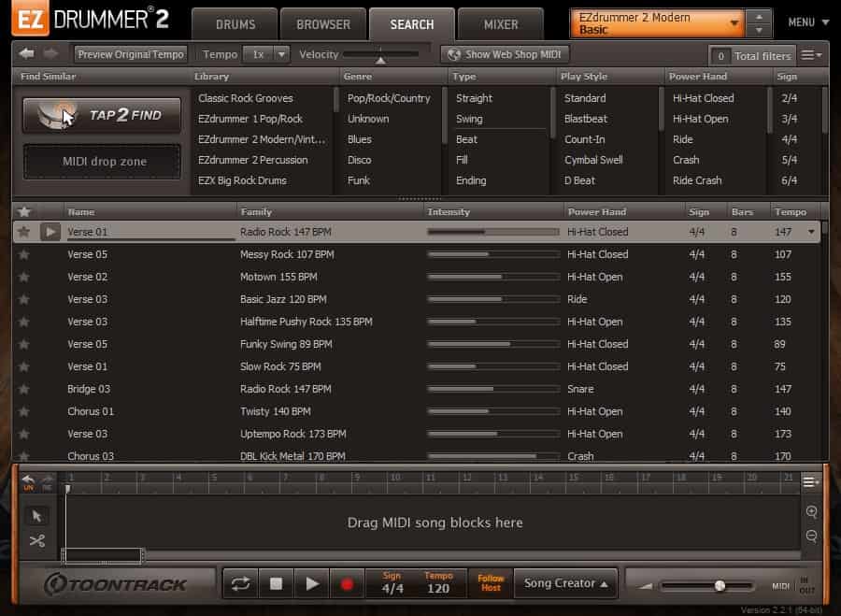
Task: Stop playback
Action: (276, 583)
